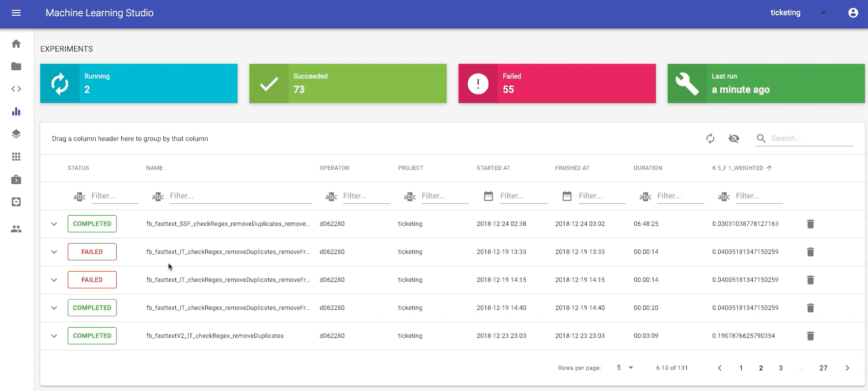The width and height of the screenshot is (868, 391).
Task: Click the code brackets sidebar icon
Action: [x=16, y=89]
